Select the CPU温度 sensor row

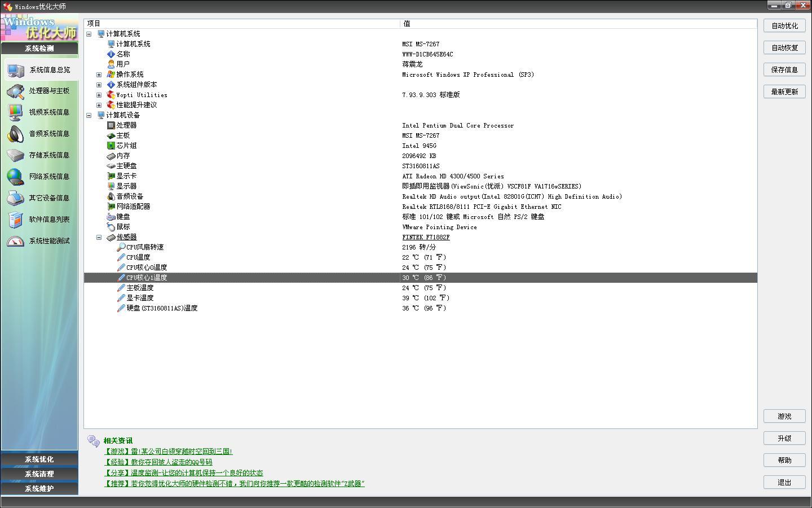point(421,257)
